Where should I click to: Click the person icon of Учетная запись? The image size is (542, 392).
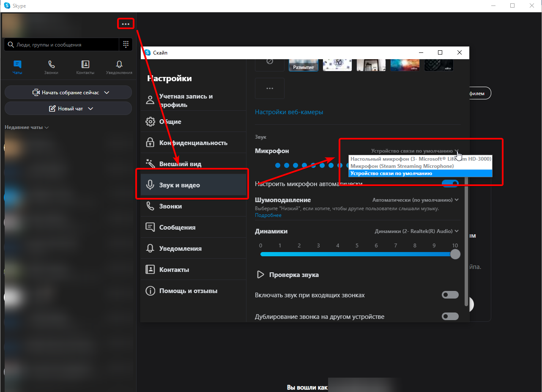click(x=150, y=100)
